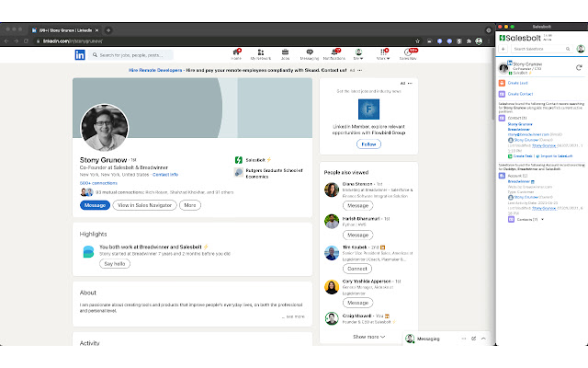Click the Salesbolt extension icon in Chrome toolbar
Screen dimensions: 588x368
459,40
